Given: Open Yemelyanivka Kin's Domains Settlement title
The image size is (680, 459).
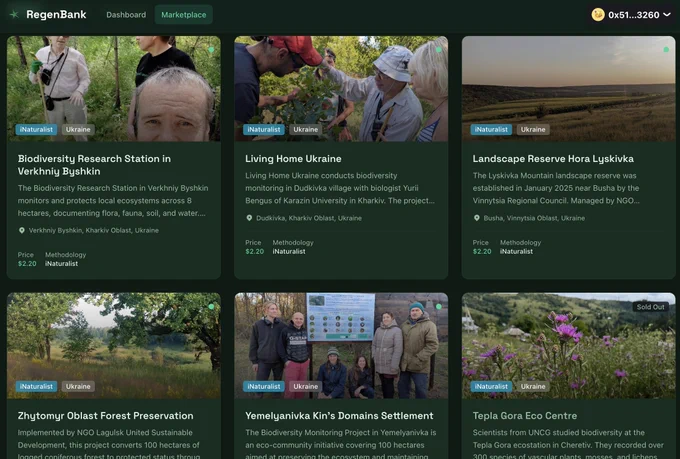Looking at the screenshot, I should [x=339, y=416].
